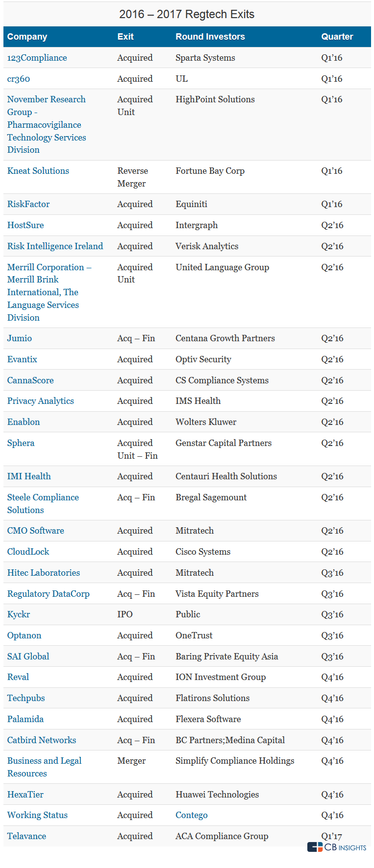Click the CB Insights logo

coord(337,847)
